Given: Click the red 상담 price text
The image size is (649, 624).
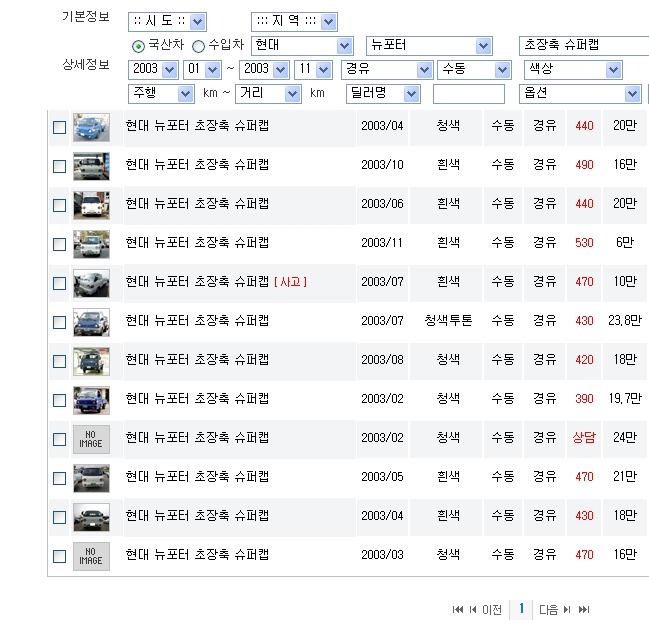Looking at the screenshot, I should (x=584, y=437).
